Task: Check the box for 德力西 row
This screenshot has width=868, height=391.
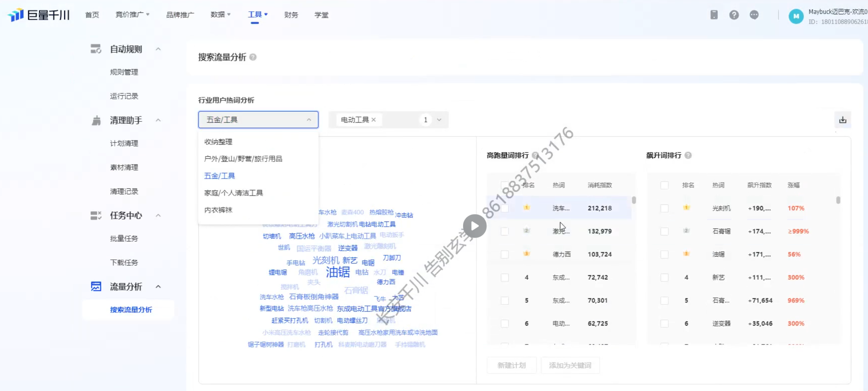Action: [x=505, y=255]
